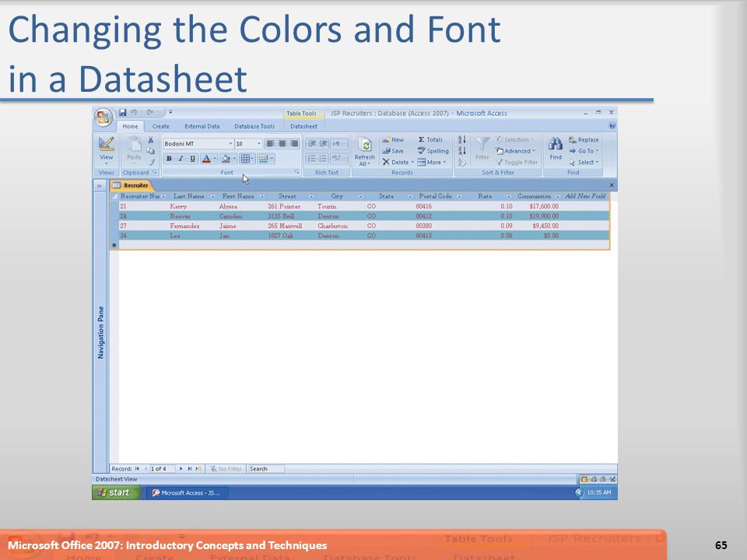Screen dimensions: 747x560
Task: Switch to Design View status icon
Action: coord(612,479)
